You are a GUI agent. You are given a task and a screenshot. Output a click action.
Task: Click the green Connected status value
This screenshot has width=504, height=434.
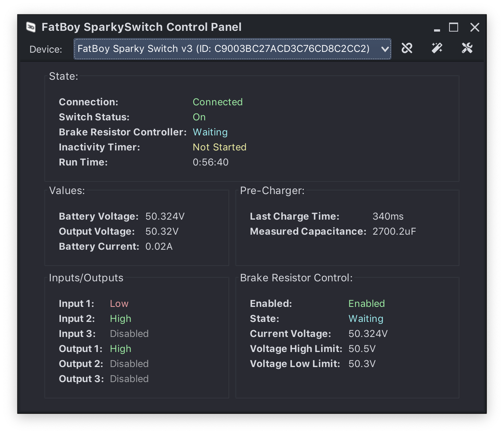(217, 102)
